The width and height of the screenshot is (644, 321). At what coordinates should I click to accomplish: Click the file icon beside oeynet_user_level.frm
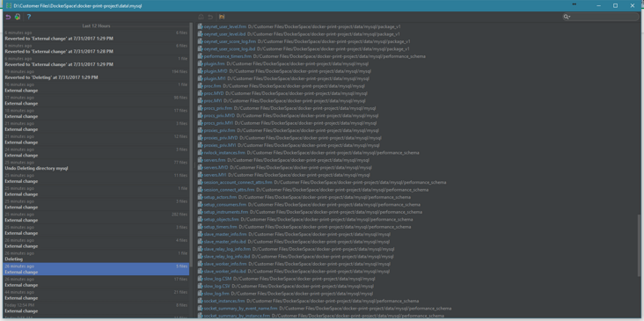[201, 26]
